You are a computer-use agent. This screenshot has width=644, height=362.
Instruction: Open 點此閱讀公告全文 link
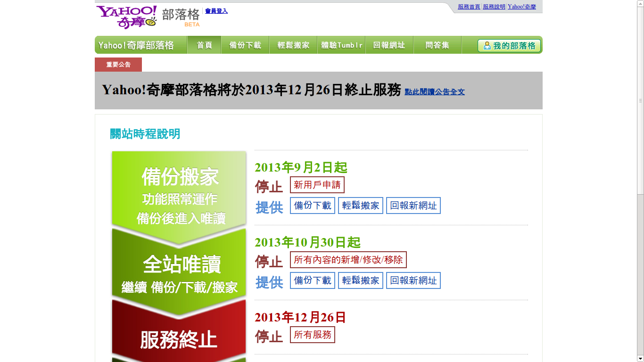coord(435,92)
